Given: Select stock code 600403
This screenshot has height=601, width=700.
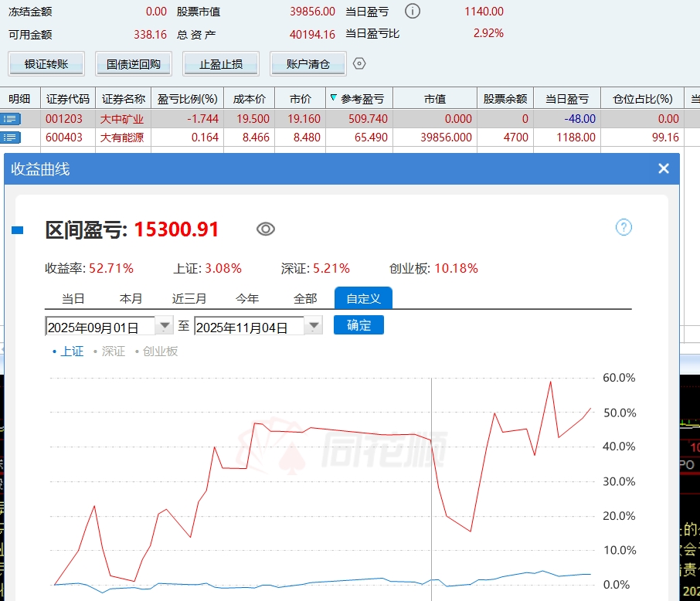Looking at the screenshot, I should (x=64, y=138).
